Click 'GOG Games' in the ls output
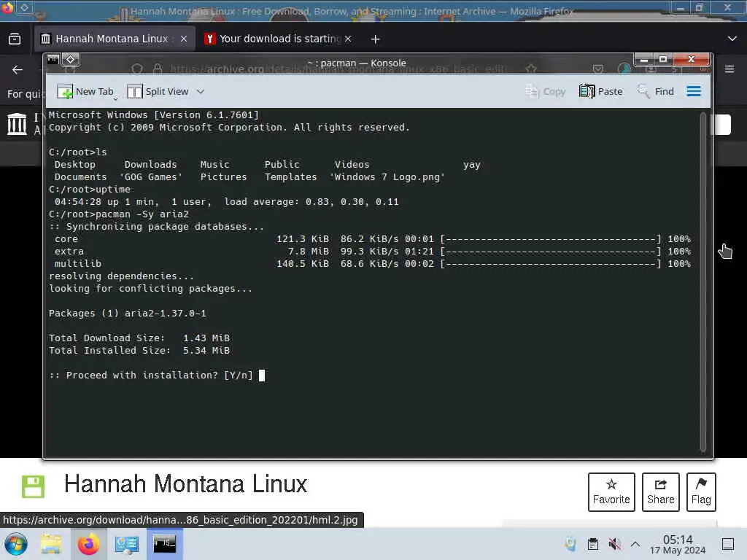 (x=151, y=177)
